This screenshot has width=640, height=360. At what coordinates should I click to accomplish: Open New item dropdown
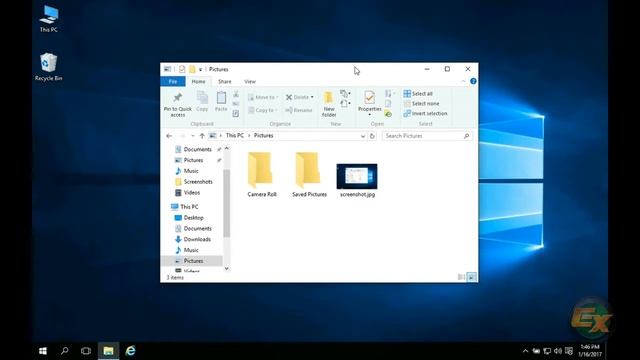tap(345, 94)
